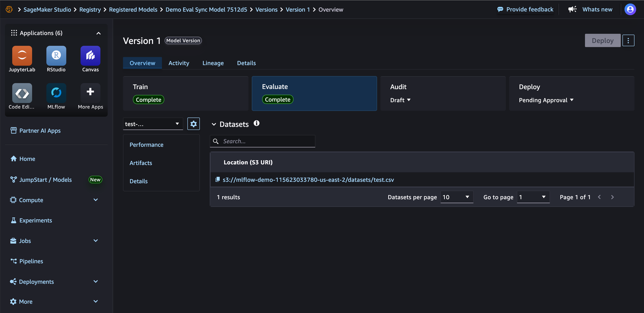Click the More Apps plus icon
Screen dimensions: 644x313
pos(90,92)
